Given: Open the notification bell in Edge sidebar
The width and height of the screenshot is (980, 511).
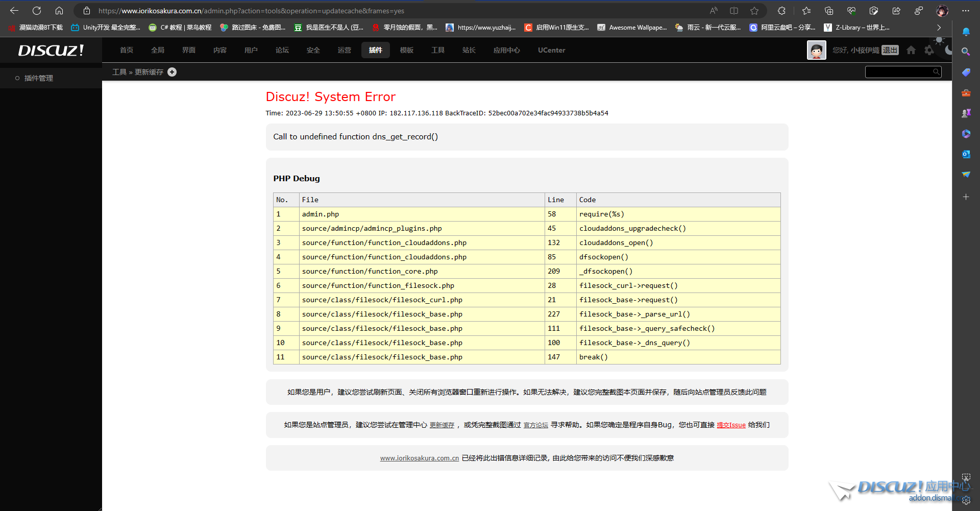Looking at the screenshot, I should (966, 32).
